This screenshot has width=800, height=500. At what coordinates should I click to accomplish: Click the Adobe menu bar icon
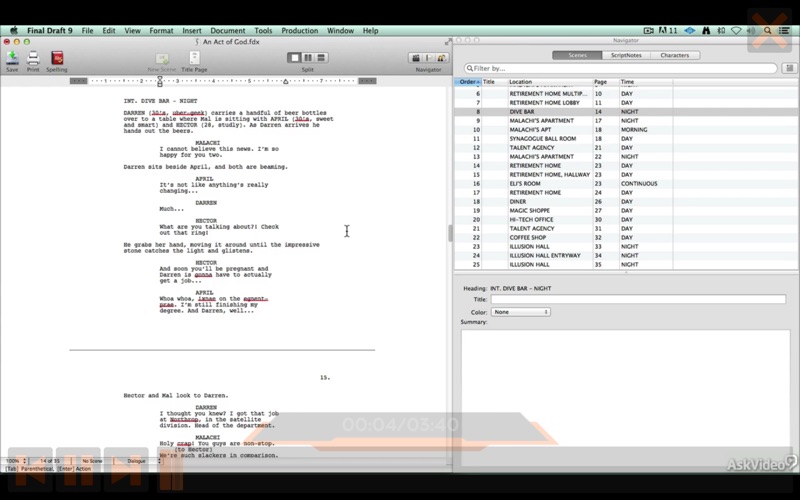667,31
